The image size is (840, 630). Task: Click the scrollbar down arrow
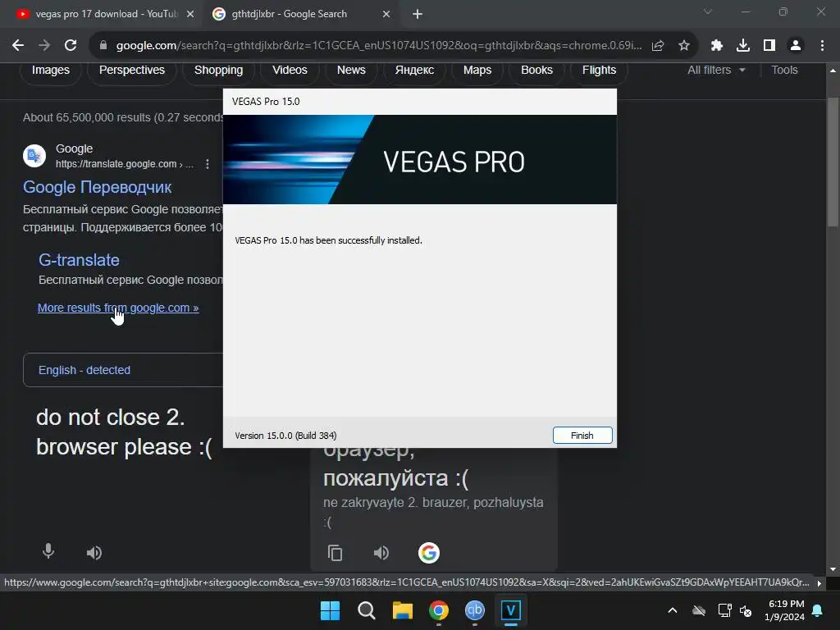tap(833, 569)
